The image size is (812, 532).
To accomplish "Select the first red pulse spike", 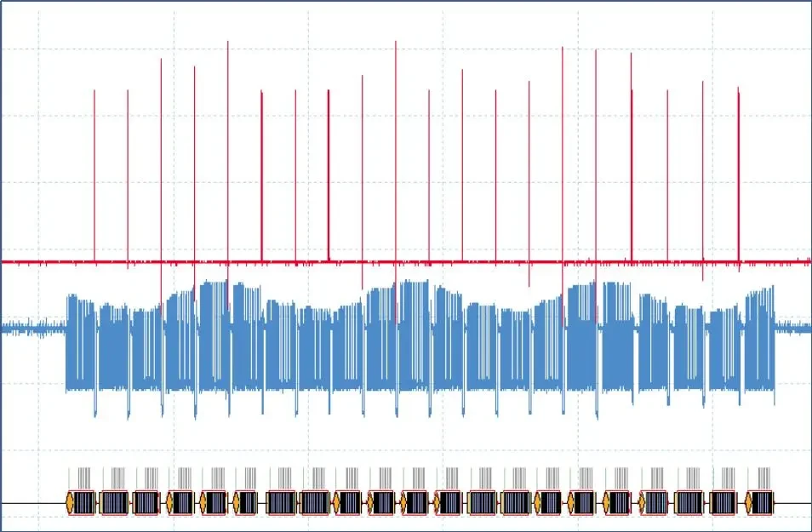I will click(94, 176).
